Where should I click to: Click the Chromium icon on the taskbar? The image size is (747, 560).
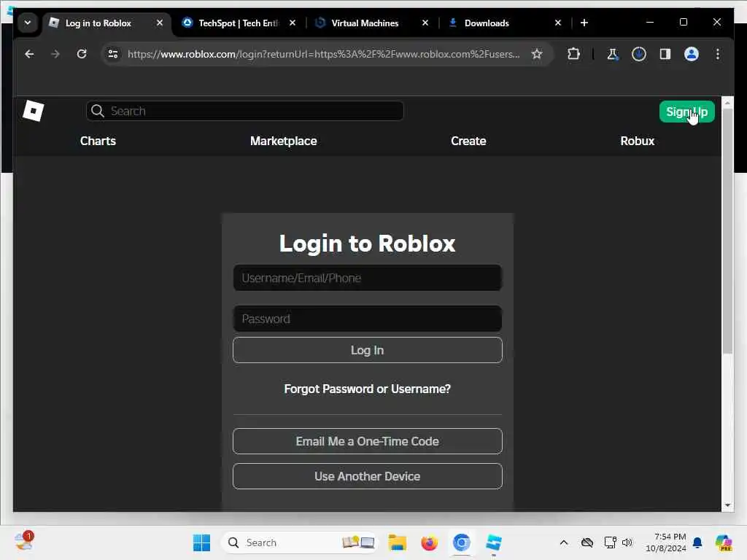pos(461,542)
